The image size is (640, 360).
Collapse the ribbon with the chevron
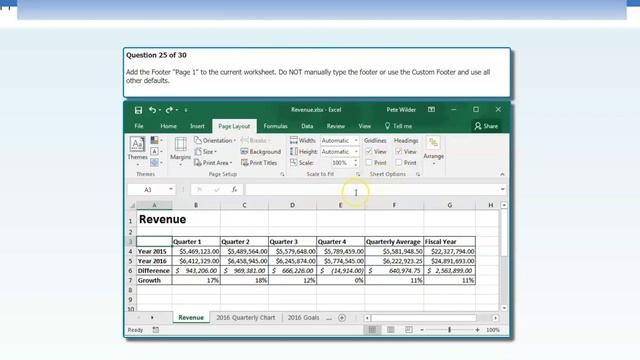[x=502, y=174]
